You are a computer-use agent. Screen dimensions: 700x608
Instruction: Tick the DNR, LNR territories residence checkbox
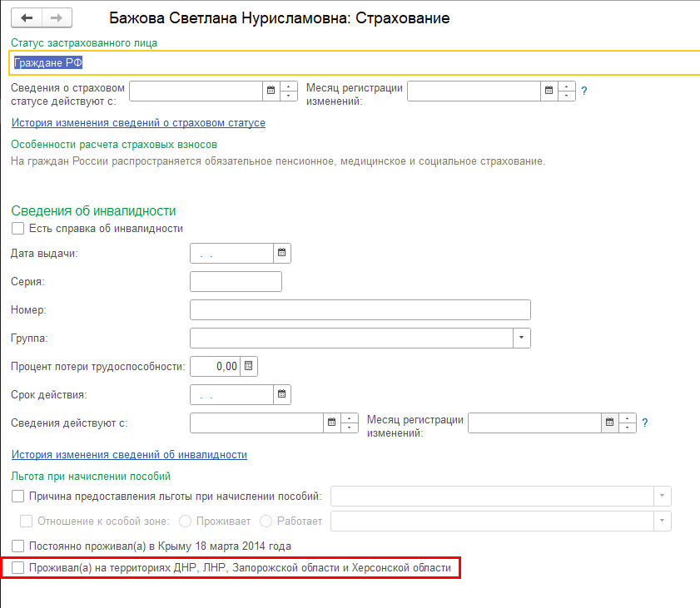18,568
